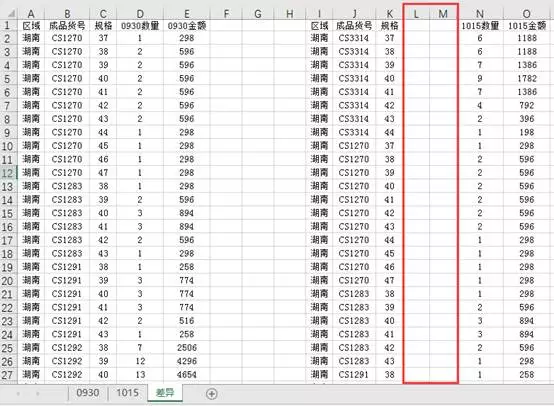This screenshot has height=406, width=554.
Task: Select column G header
Action: [258, 14]
